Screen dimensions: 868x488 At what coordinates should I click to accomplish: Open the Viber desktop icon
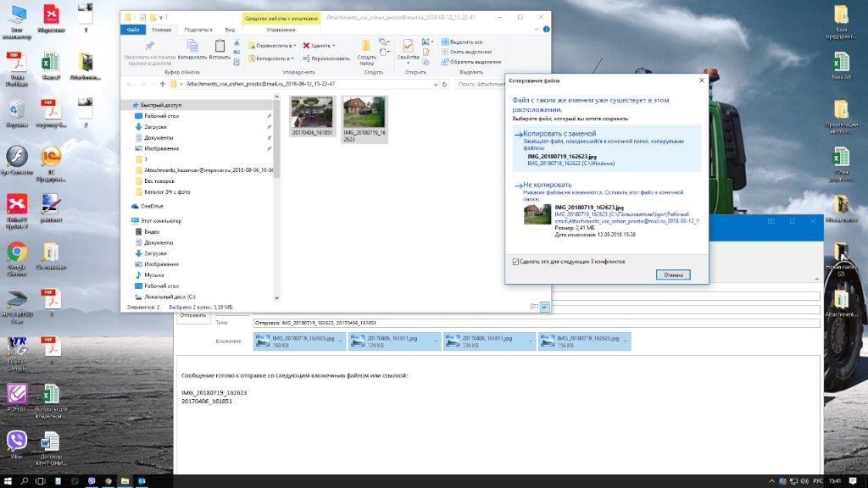pos(17,446)
